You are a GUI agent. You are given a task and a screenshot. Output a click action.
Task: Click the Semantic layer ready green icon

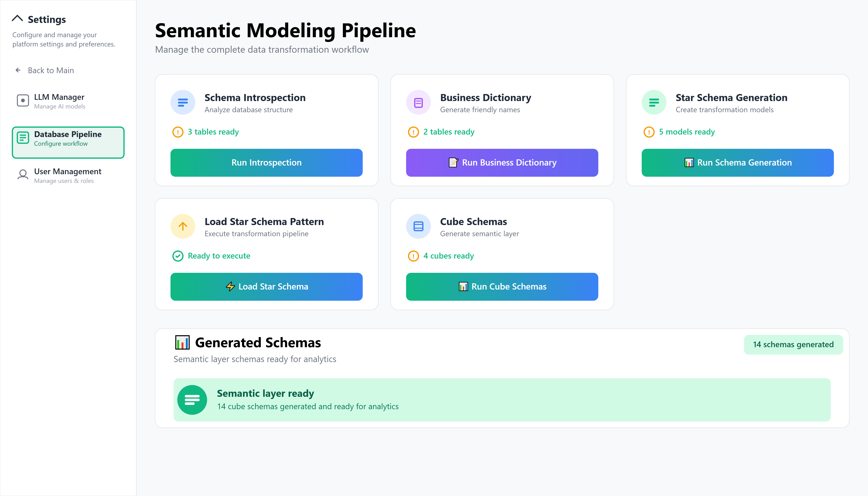point(192,400)
